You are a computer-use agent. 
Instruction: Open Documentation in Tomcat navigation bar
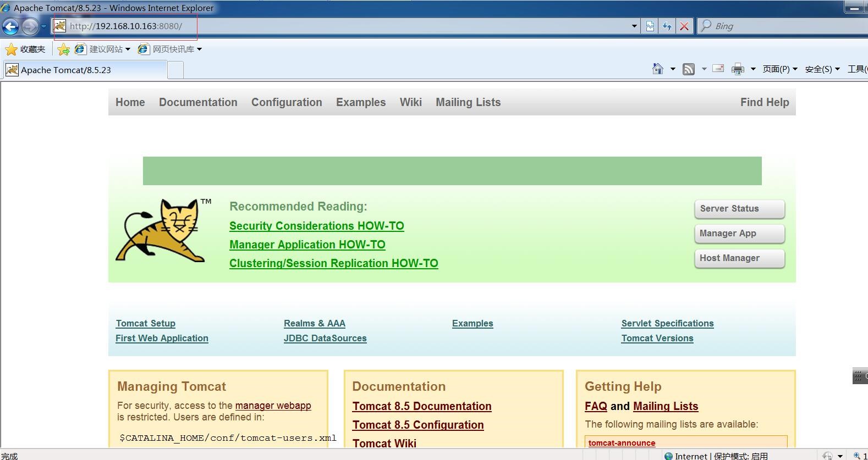(198, 102)
